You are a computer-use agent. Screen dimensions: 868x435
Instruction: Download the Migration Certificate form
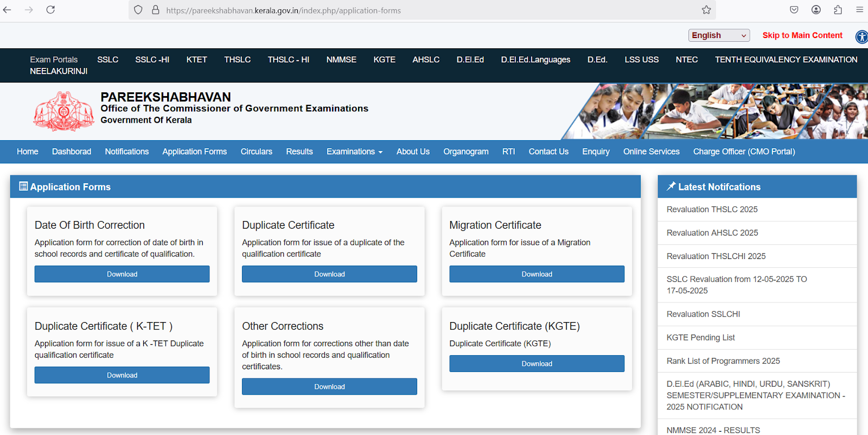[x=537, y=274]
